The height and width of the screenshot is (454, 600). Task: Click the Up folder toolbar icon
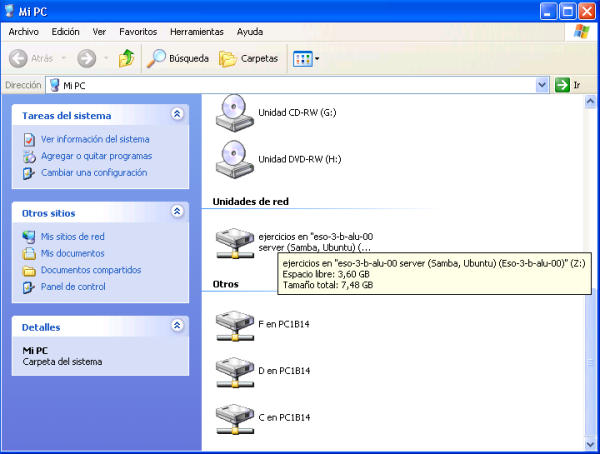126,59
